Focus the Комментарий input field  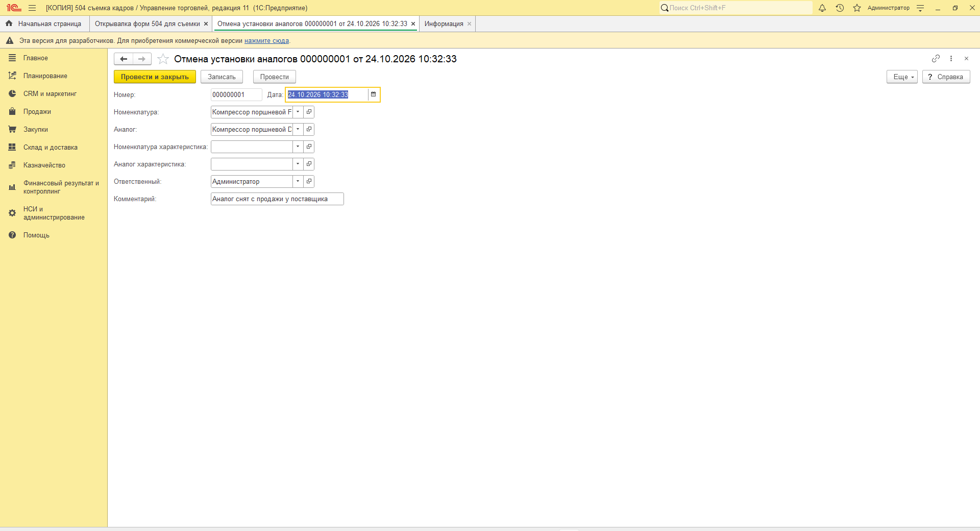(277, 199)
